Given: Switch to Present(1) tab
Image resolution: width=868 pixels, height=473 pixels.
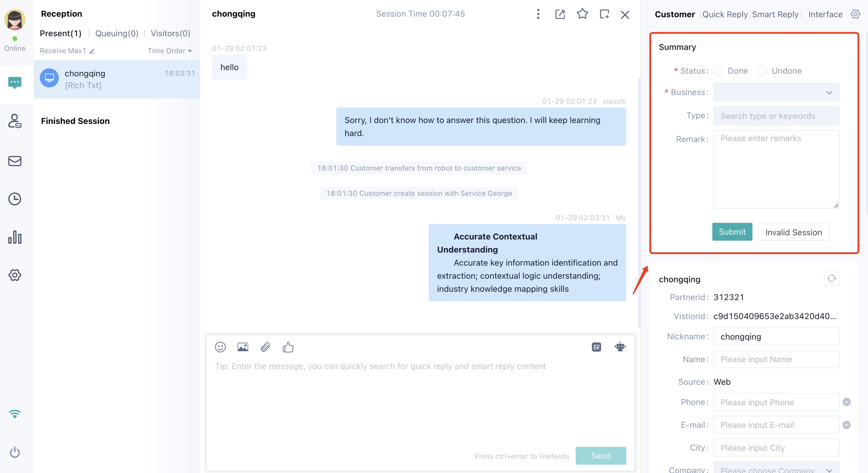Looking at the screenshot, I should [x=61, y=33].
